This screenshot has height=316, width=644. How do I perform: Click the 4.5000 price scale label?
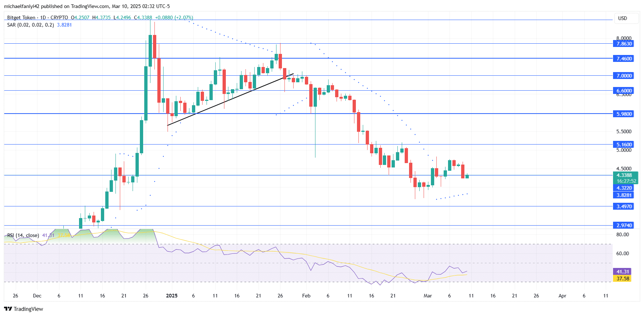[624, 169]
